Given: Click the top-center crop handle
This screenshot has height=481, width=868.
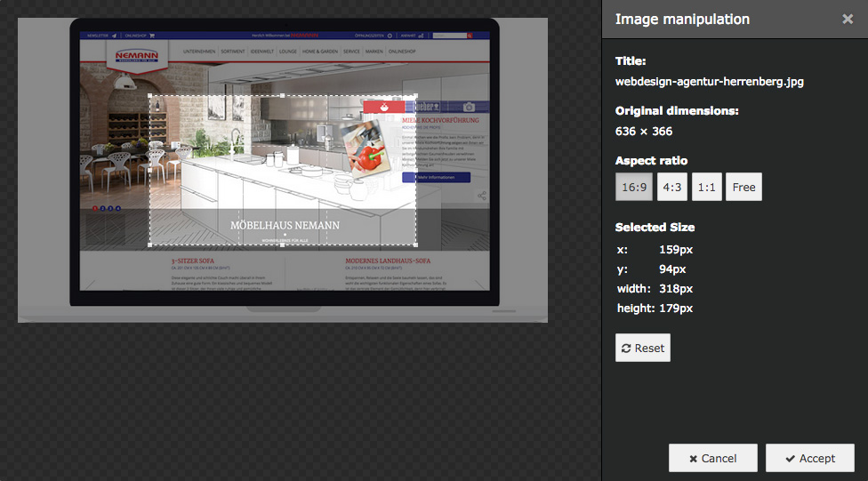Looking at the screenshot, I should 283,96.
